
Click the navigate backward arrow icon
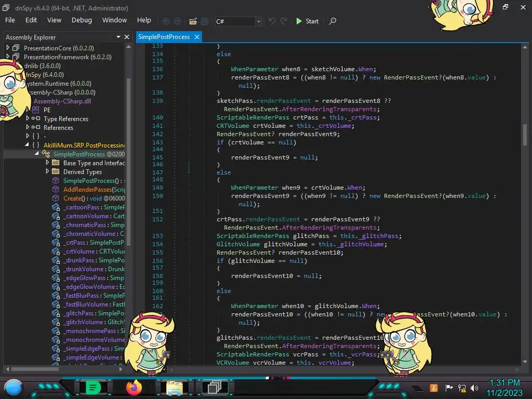pos(166,21)
